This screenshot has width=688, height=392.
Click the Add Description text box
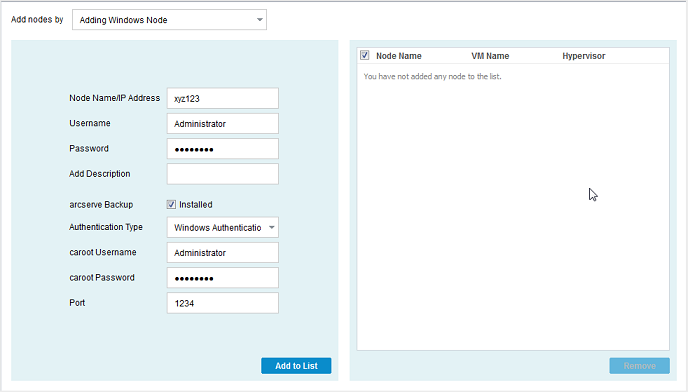[x=222, y=174]
